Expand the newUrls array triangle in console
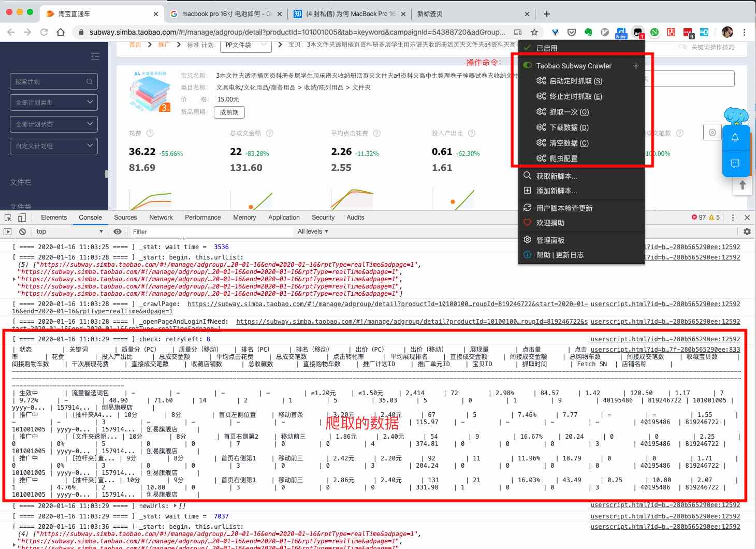The width and height of the screenshot is (756, 549). coord(175,505)
